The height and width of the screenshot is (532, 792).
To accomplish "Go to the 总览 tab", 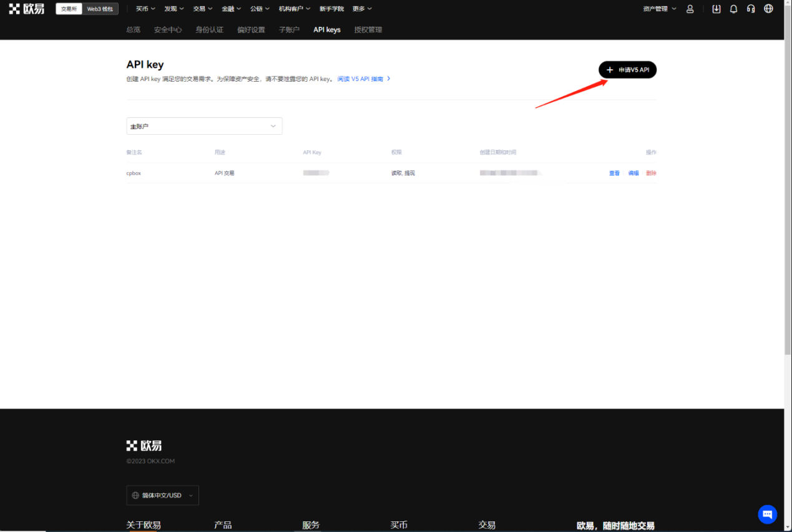I will click(133, 29).
